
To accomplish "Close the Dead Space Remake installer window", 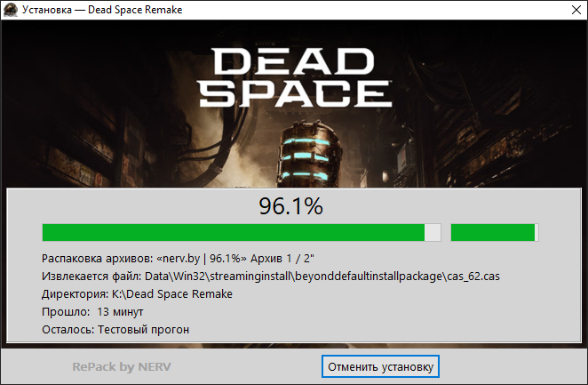I will pos(576,10).
